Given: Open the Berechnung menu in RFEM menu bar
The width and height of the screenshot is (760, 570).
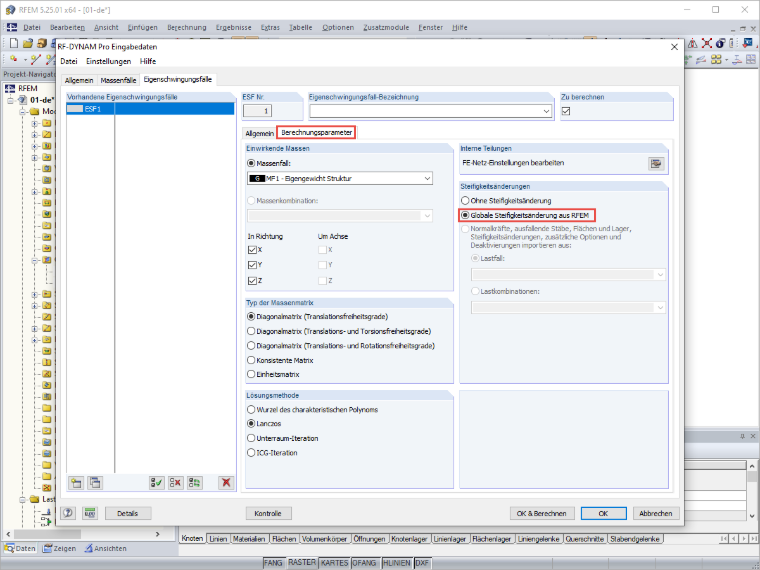Looking at the screenshot, I should tap(187, 28).
